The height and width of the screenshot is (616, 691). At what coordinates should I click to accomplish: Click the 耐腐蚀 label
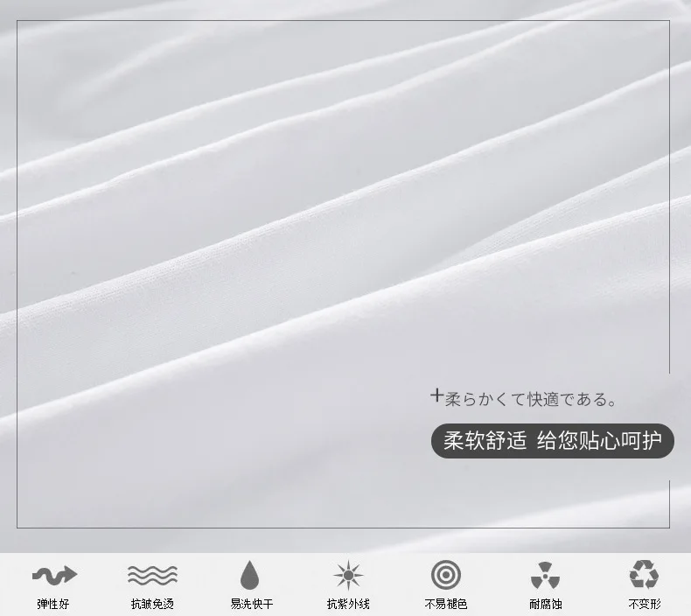[546, 604]
